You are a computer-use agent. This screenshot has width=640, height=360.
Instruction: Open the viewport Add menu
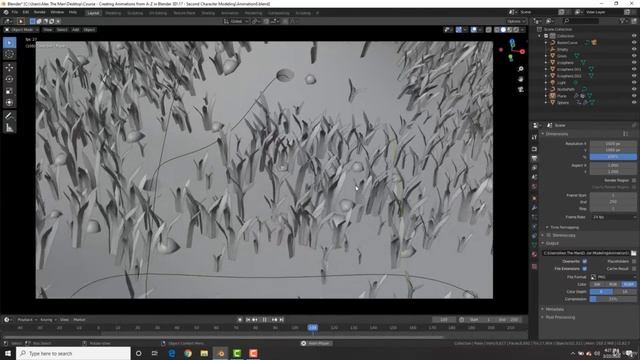76,30
